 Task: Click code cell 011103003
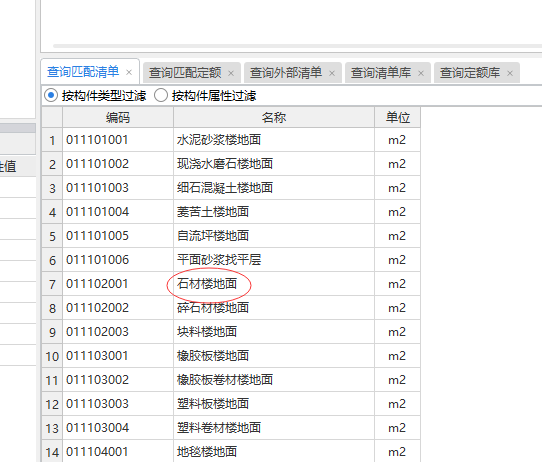pyautogui.click(x=118, y=404)
